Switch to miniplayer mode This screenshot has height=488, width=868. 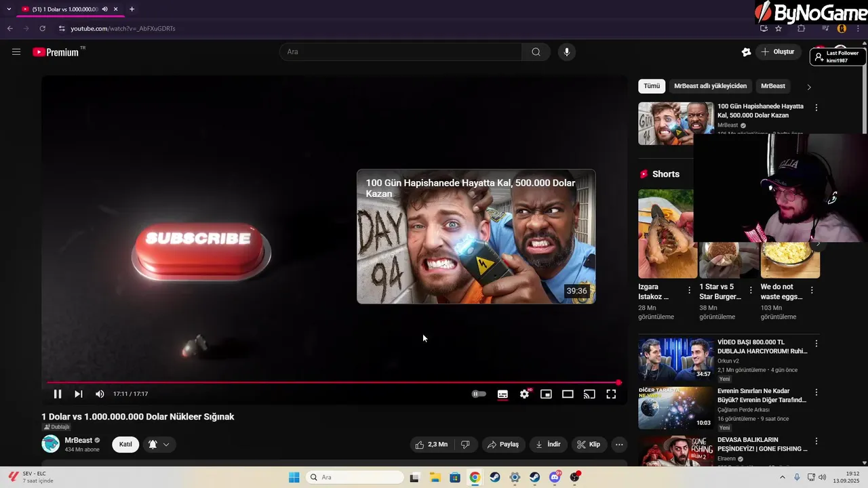coord(546,394)
